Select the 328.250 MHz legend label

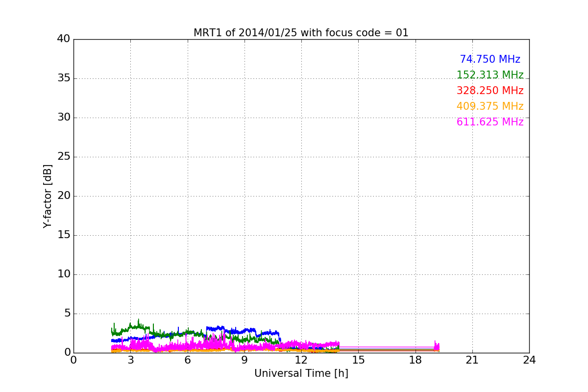pos(490,91)
